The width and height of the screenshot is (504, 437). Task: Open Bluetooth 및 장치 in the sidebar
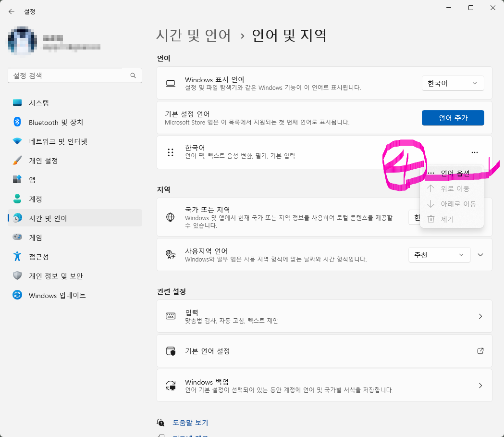(75, 122)
